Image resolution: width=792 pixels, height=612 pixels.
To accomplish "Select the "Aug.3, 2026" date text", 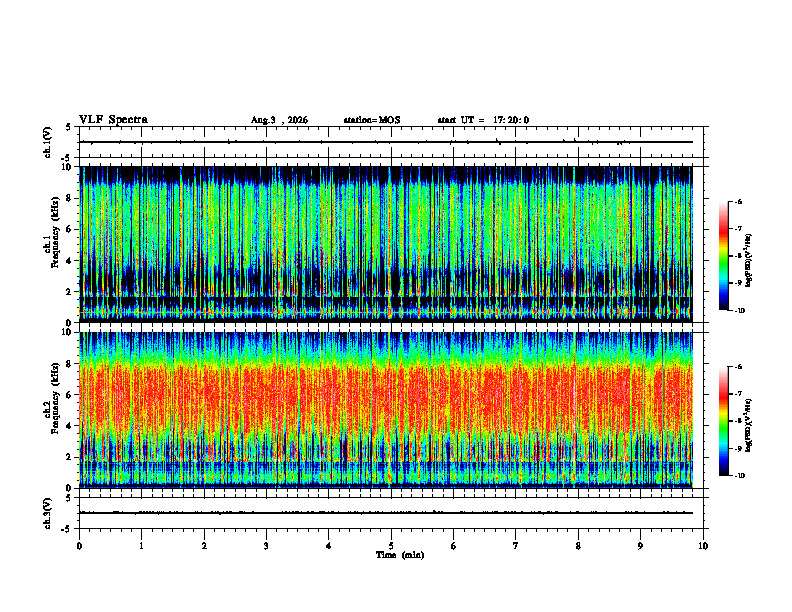I will point(279,120).
